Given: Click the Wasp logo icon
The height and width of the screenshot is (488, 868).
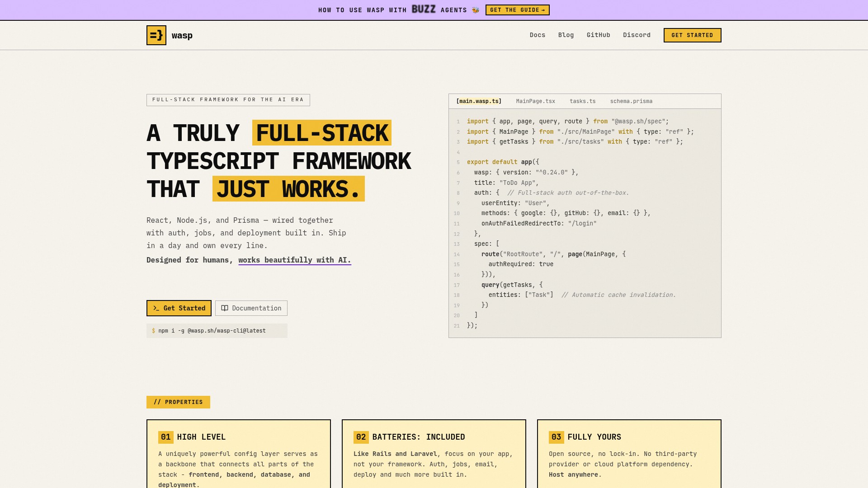Looking at the screenshot, I should tap(156, 35).
